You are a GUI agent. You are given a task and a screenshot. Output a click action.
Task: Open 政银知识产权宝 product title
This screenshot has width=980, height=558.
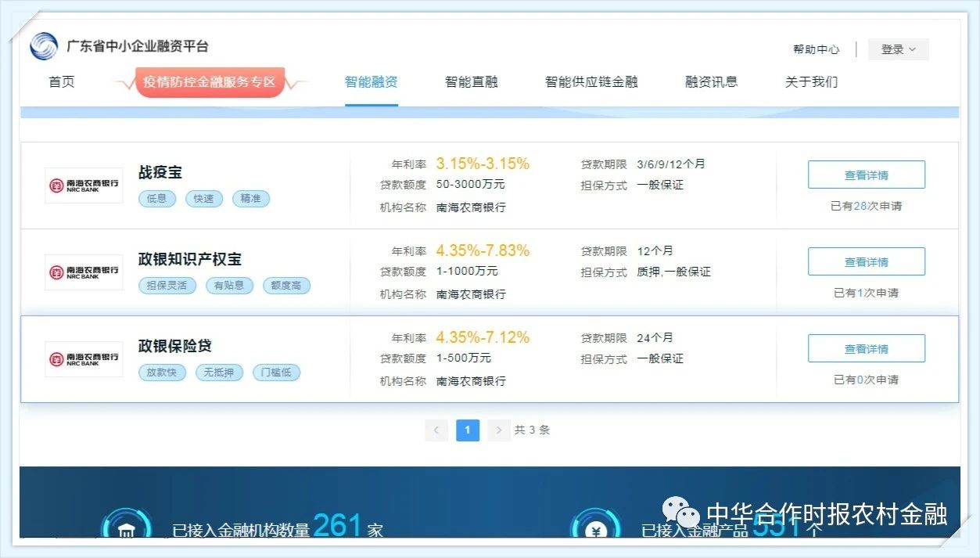190,259
